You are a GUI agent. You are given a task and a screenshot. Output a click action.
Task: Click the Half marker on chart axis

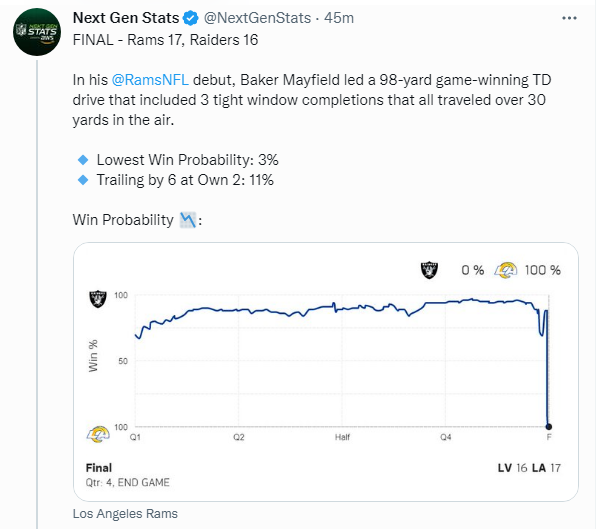(341, 438)
